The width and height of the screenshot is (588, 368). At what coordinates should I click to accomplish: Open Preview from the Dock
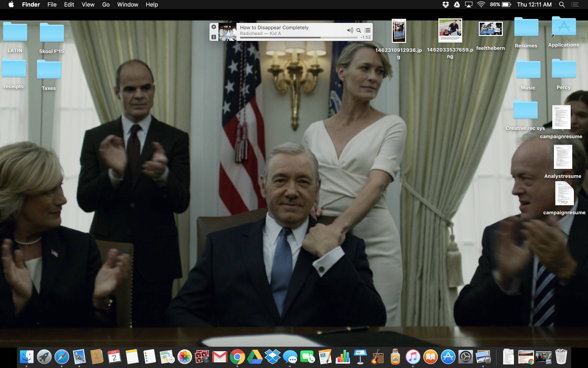pos(483,357)
